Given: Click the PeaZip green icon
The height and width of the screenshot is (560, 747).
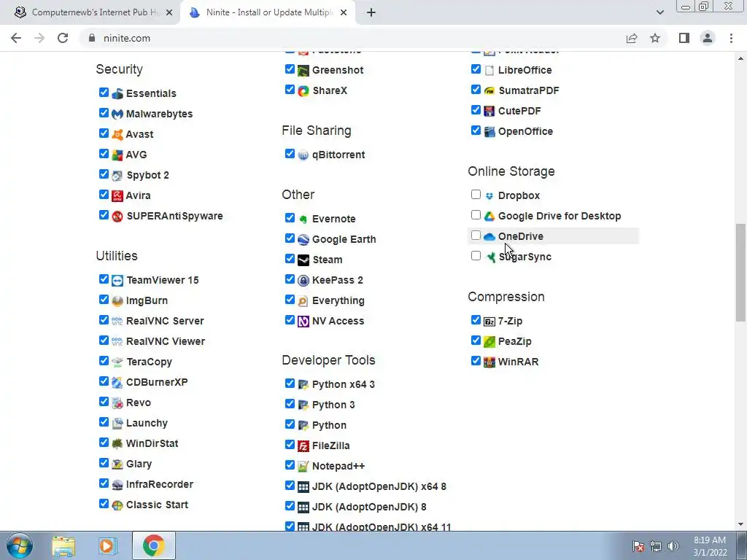Looking at the screenshot, I should [x=489, y=341].
